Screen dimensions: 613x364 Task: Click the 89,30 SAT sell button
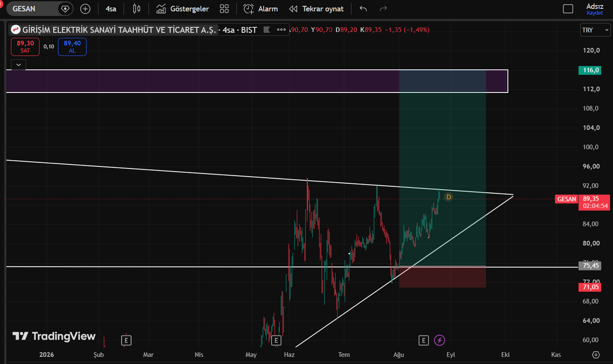click(25, 46)
